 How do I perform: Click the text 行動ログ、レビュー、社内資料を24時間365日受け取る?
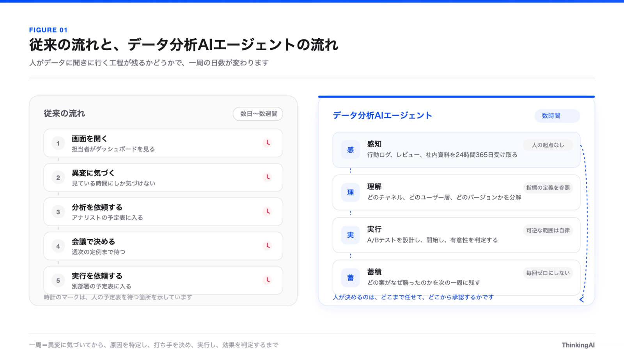pos(442,155)
